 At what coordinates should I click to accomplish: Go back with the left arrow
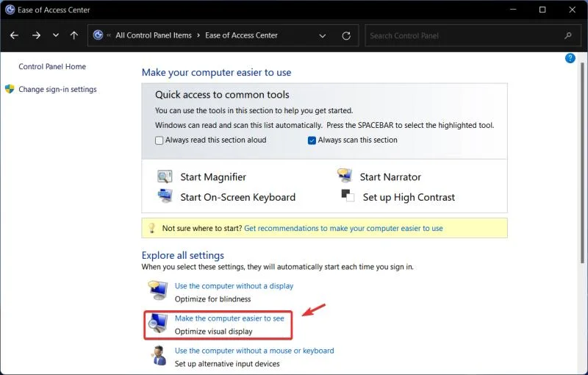[x=14, y=35]
